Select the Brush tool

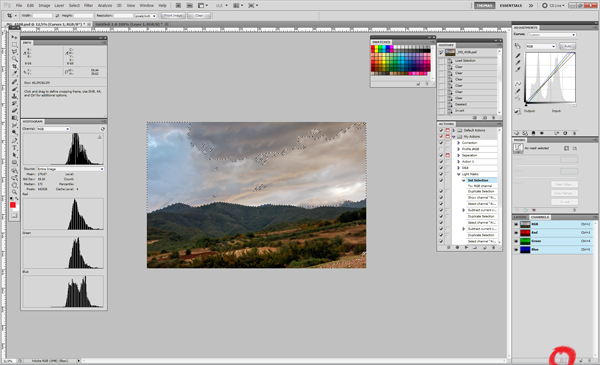click(14, 89)
